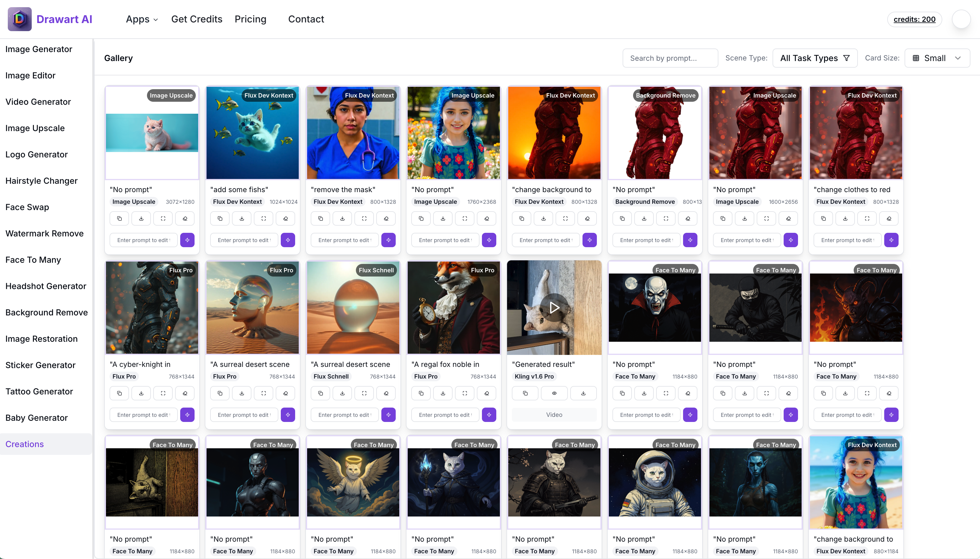Click the fullscreen icon on the 3072×1280 Image Upscale card

[x=163, y=218]
